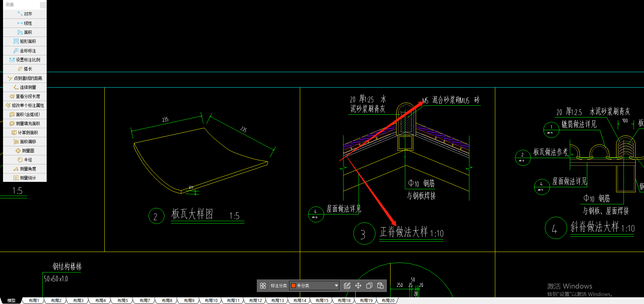
Task: Switch to the 布局2 layout tab
Action: [56, 301]
